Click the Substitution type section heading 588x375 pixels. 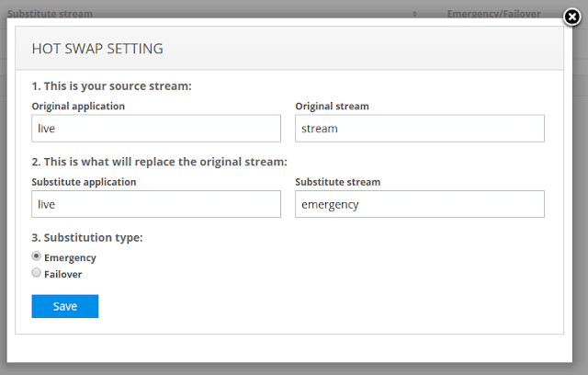(x=86, y=238)
